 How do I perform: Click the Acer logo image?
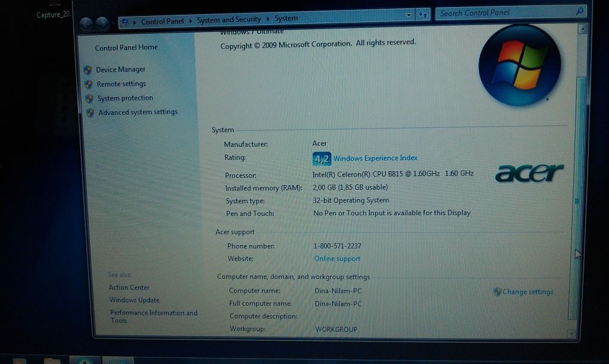(x=529, y=172)
